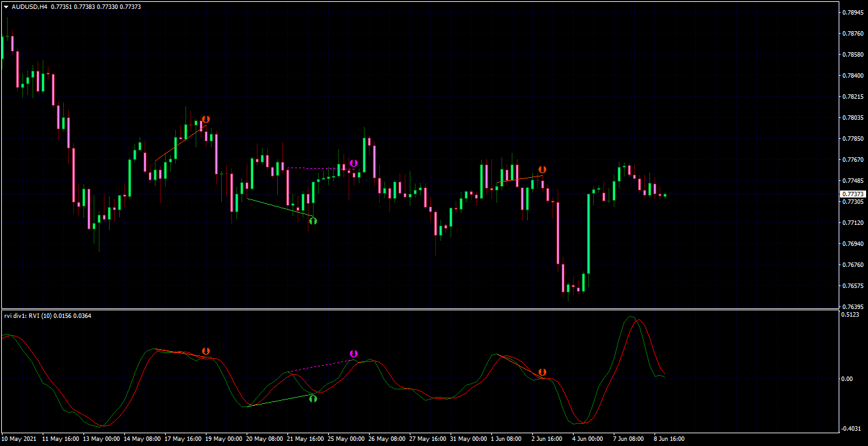Click the 0.77120 price level
868x446 pixels.
pos(853,223)
